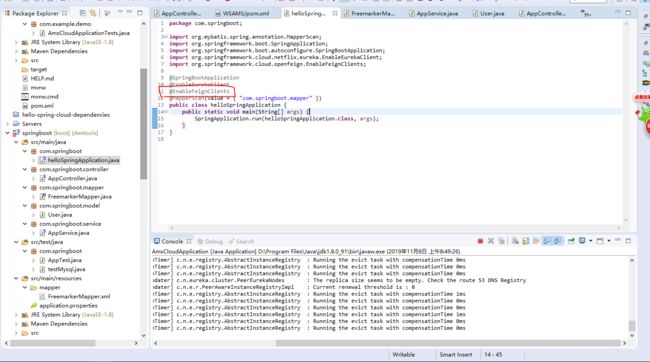Select testMysql.java in the tree

click(66, 270)
